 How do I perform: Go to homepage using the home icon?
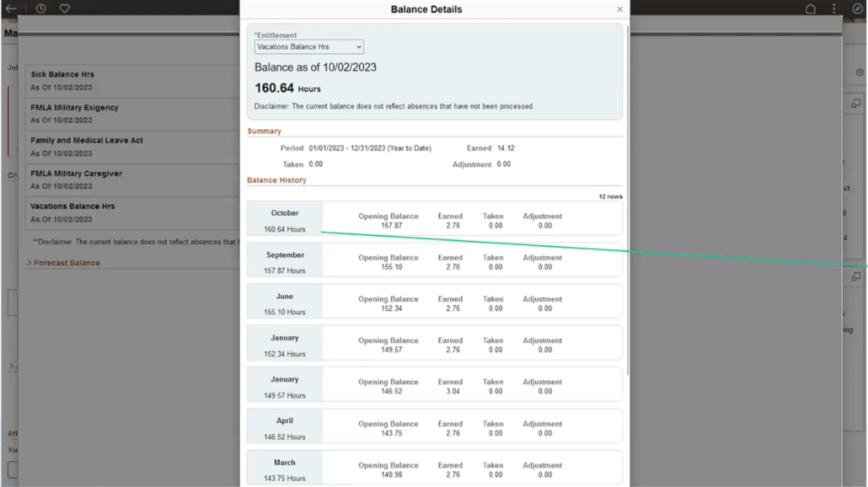coord(811,8)
